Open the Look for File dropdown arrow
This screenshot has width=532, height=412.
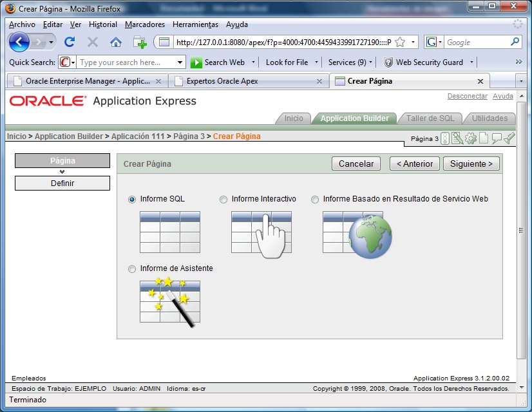coord(316,62)
